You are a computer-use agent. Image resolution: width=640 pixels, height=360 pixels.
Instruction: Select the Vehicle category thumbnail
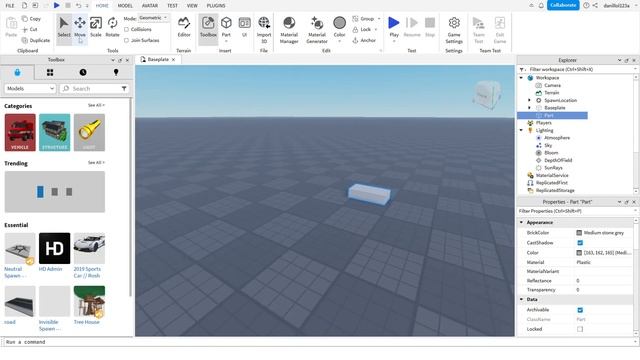click(x=20, y=132)
